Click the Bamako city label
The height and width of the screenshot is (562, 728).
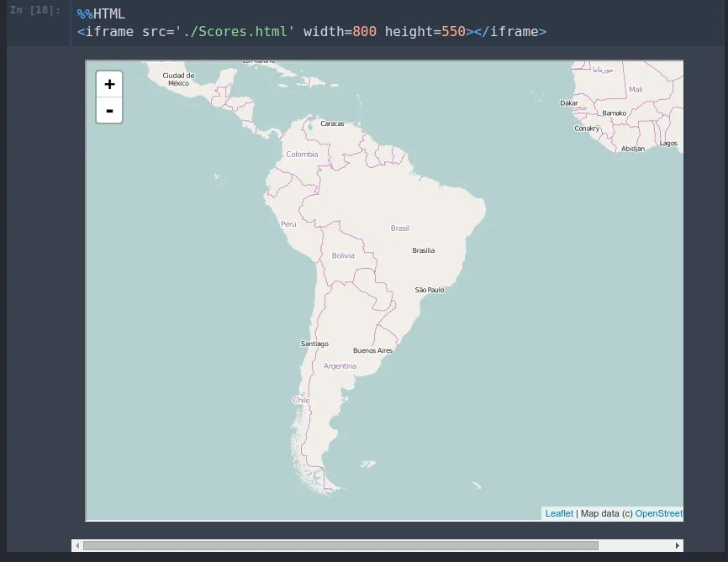pyautogui.click(x=615, y=113)
